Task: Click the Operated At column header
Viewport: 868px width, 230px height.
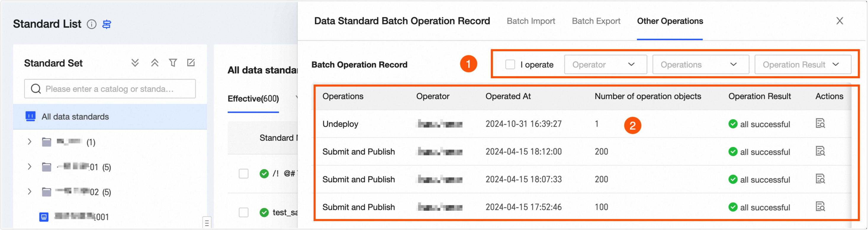Action: pyautogui.click(x=508, y=96)
